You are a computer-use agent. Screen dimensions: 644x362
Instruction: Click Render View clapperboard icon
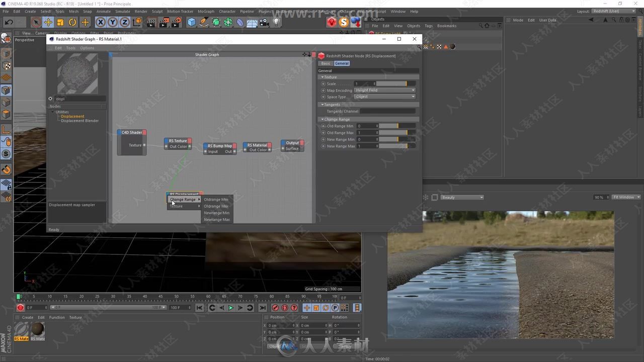[151, 22]
